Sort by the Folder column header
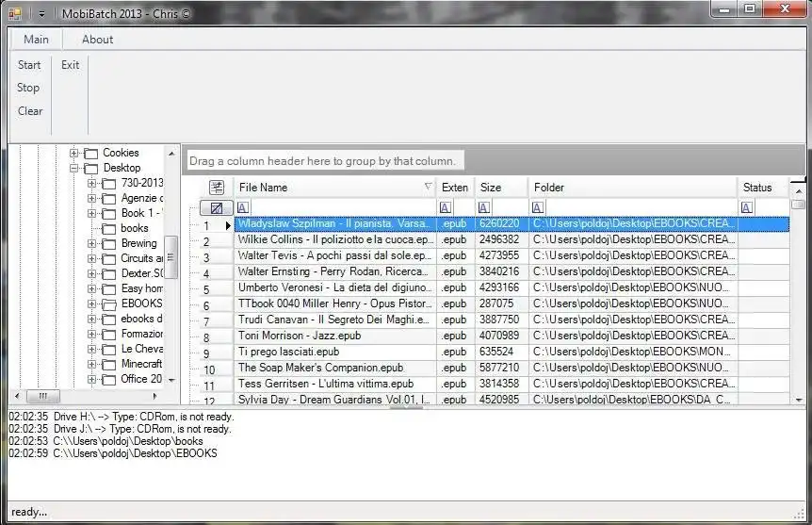812x525 pixels. pyautogui.click(x=633, y=188)
